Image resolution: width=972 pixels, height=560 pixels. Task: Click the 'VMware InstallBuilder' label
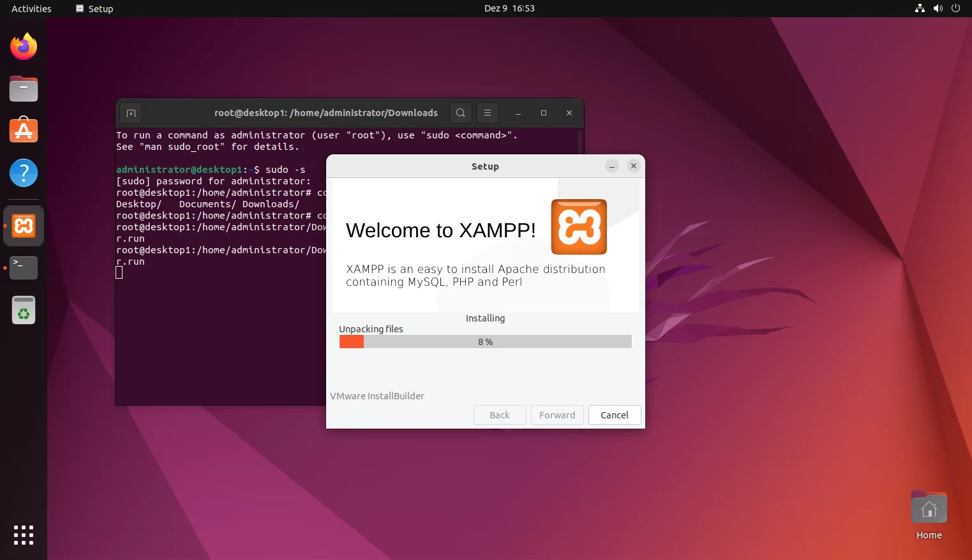(x=377, y=396)
